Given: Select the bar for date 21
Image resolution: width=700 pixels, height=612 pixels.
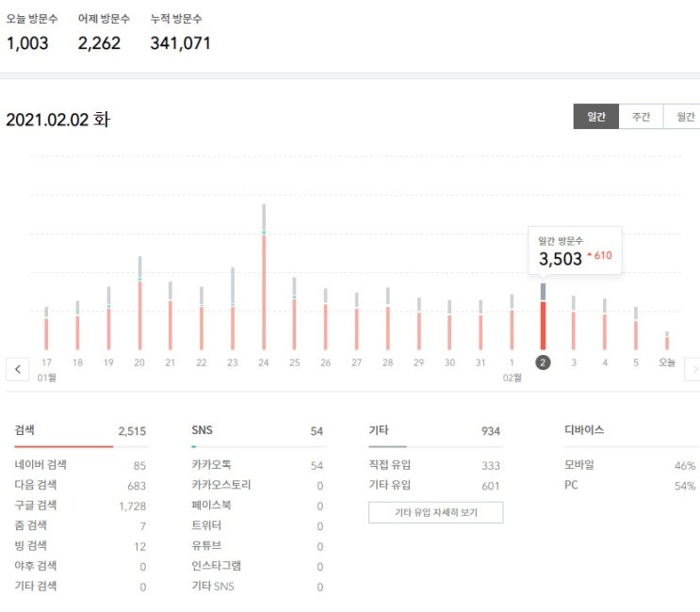Looking at the screenshot, I should click(171, 315).
